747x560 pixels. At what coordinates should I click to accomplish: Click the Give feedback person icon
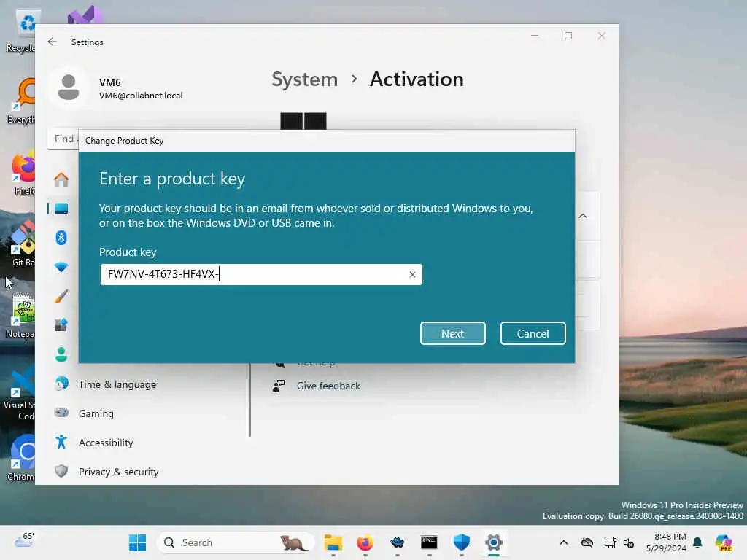[x=279, y=386]
